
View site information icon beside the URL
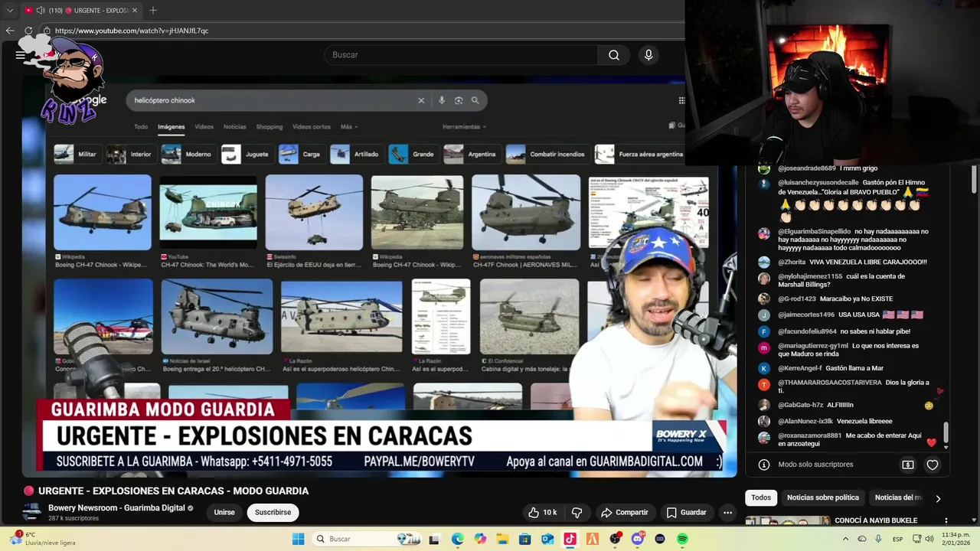pos(47,31)
